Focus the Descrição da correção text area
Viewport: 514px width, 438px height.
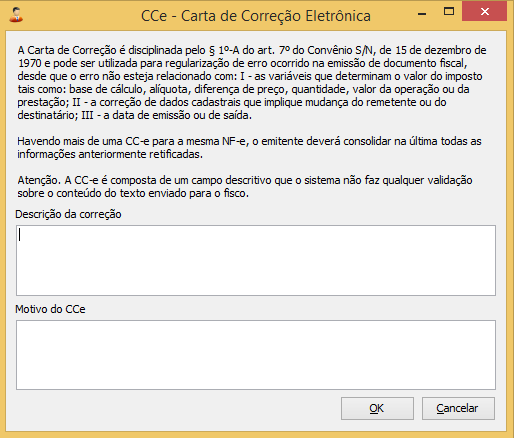pos(256,260)
